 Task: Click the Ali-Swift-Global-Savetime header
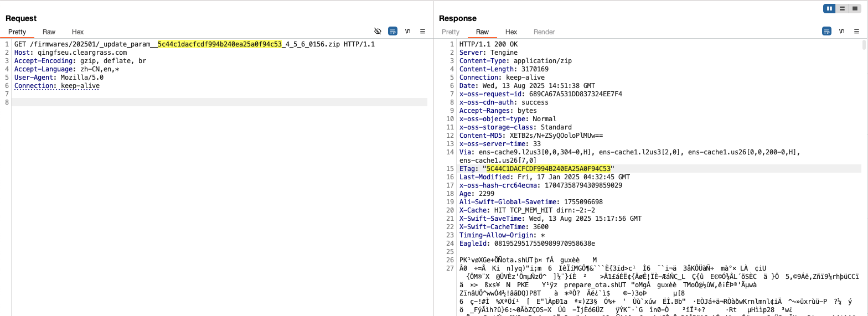[531, 202]
